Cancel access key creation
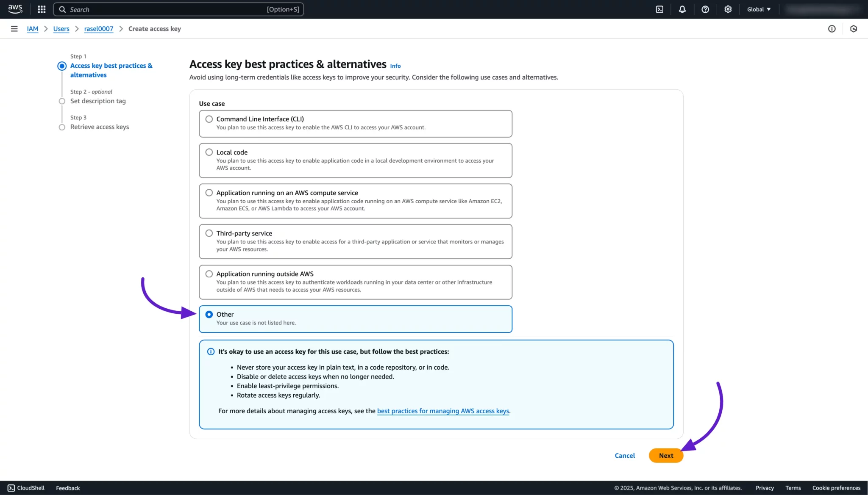The height and width of the screenshot is (495, 868). click(x=625, y=456)
